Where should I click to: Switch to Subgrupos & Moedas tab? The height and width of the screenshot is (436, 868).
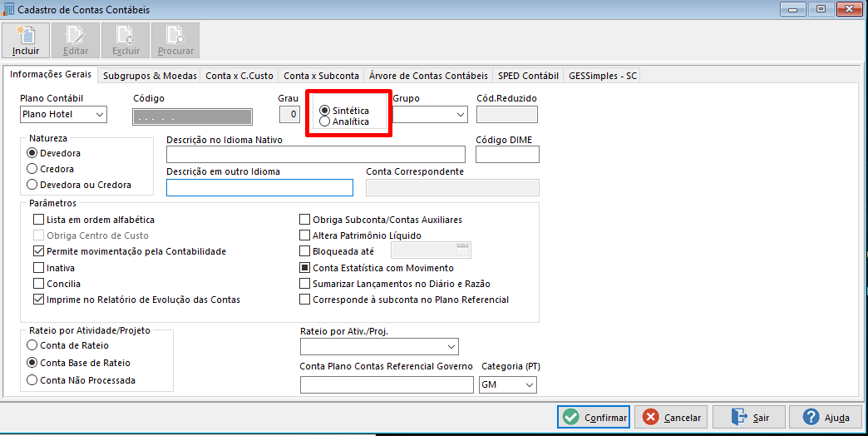(x=150, y=76)
